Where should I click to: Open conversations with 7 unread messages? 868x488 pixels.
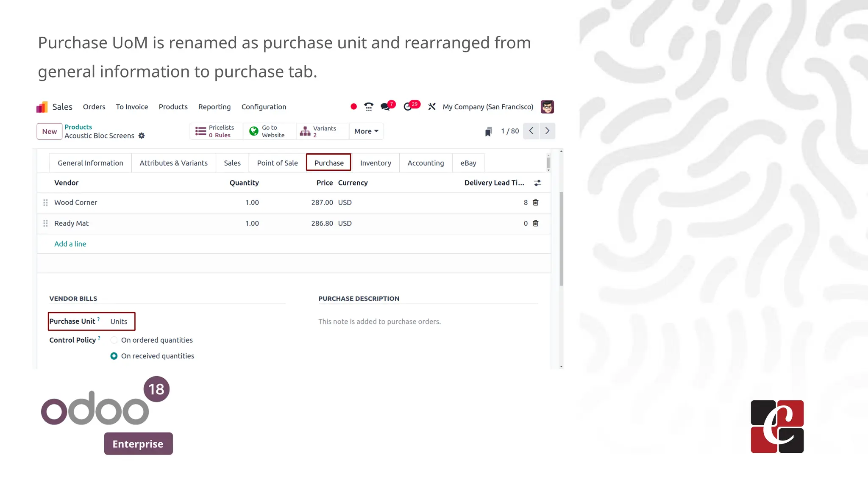[387, 106]
